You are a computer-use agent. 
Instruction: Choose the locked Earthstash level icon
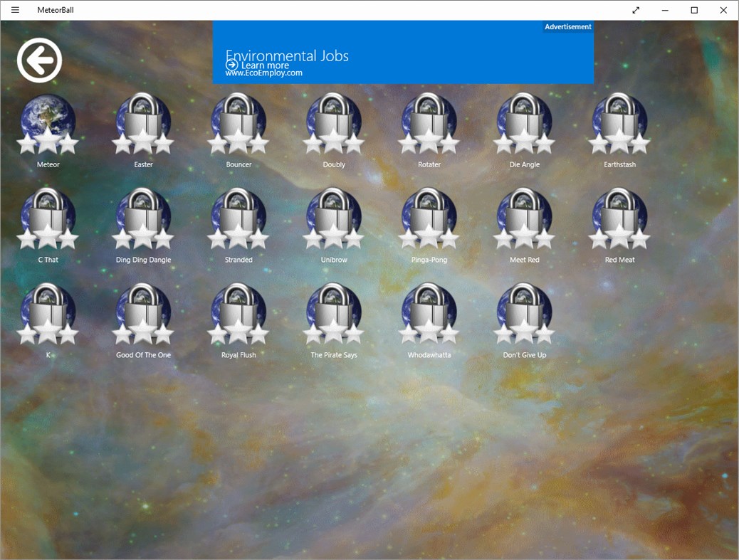click(x=619, y=124)
